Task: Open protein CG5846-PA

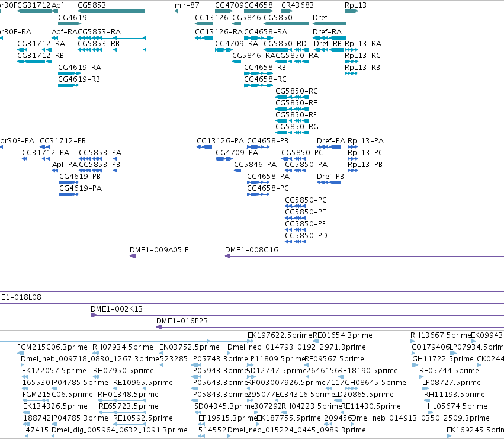Action: pyautogui.click(x=255, y=165)
